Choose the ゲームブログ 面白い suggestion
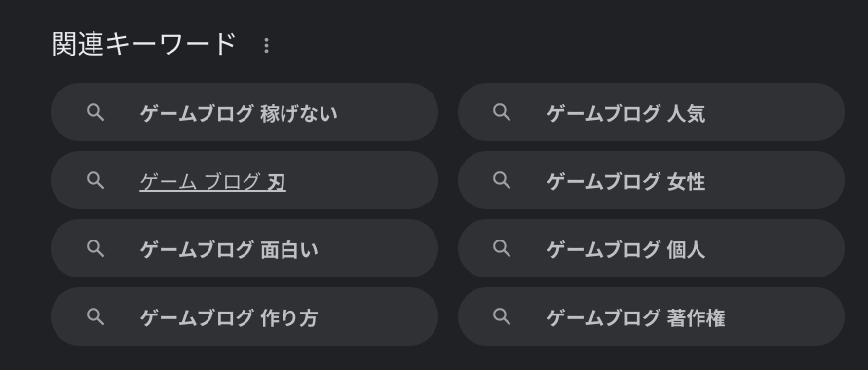The height and width of the screenshot is (370, 868). click(x=245, y=248)
